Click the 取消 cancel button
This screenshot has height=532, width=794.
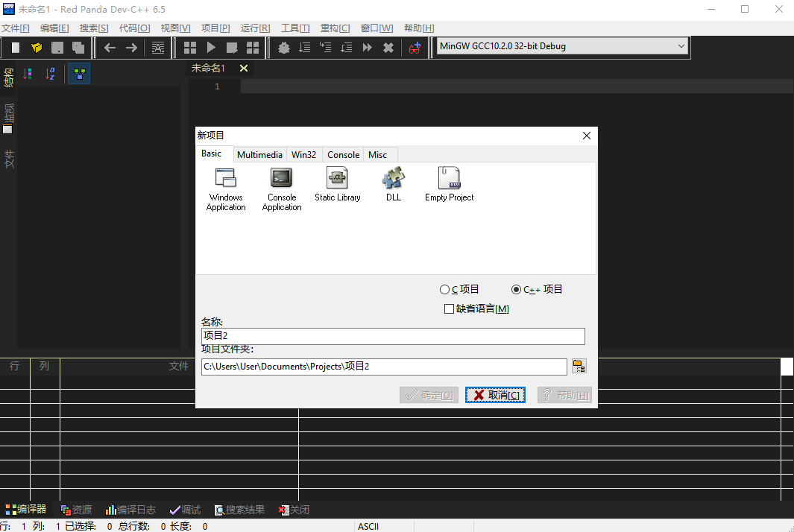point(494,395)
